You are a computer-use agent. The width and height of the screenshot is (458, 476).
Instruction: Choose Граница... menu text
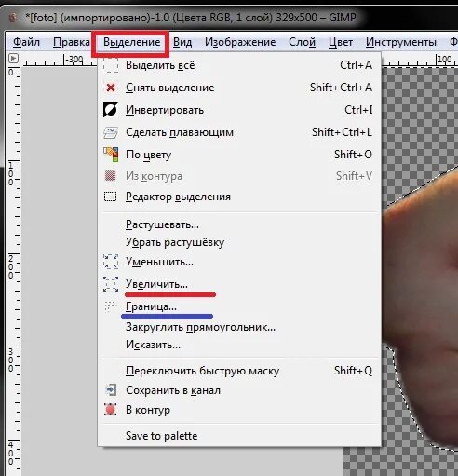151,306
